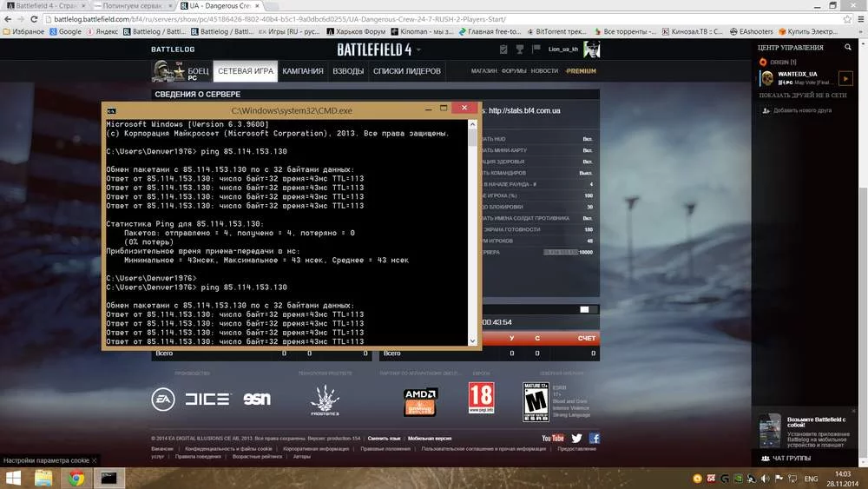Open the YouTube link icon
This screenshot has height=489, width=868.
tap(552, 438)
